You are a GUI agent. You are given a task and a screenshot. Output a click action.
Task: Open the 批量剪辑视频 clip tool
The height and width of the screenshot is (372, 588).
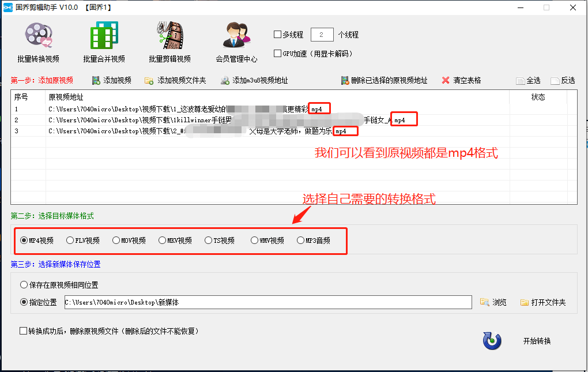[x=169, y=42]
